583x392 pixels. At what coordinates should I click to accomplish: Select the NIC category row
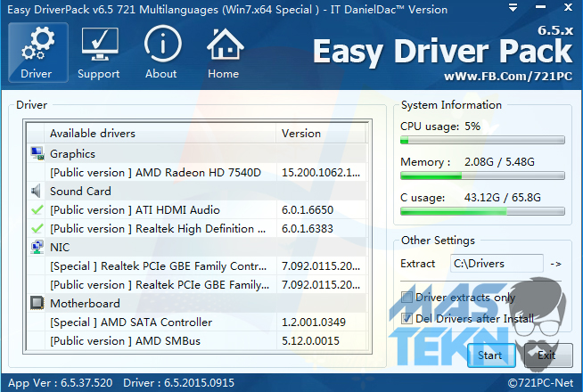(197, 247)
